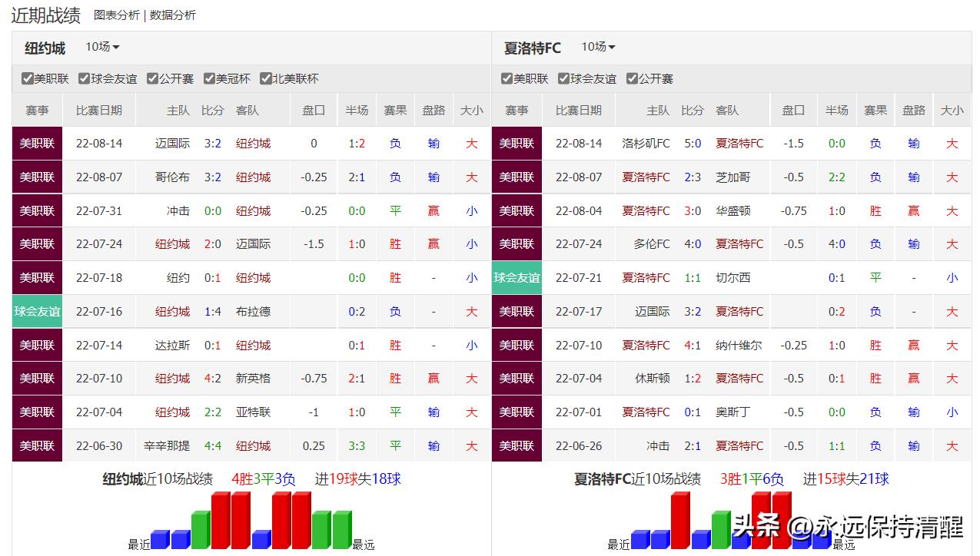This screenshot has height=556, width=980.
Task: Uncheck 美职联 checkbox for 夏洛特FC
Action: click(507, 78)
